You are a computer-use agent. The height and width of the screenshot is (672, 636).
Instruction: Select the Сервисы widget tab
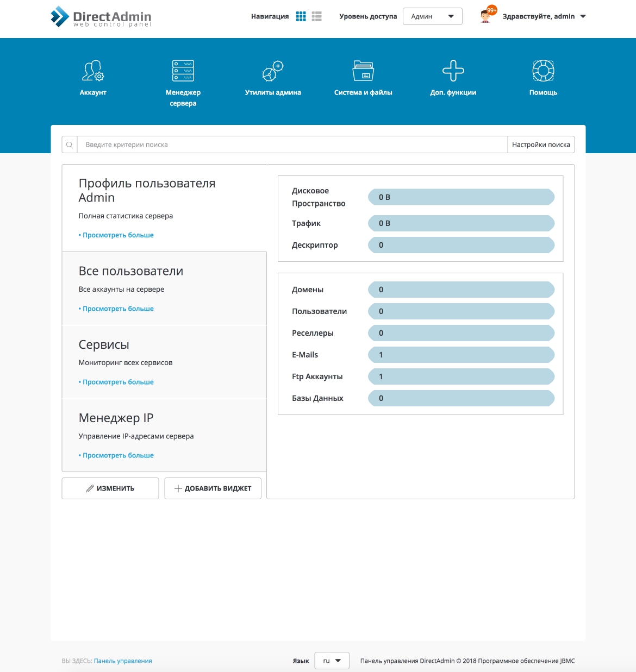pyautogui.click(x=164, y=362)
